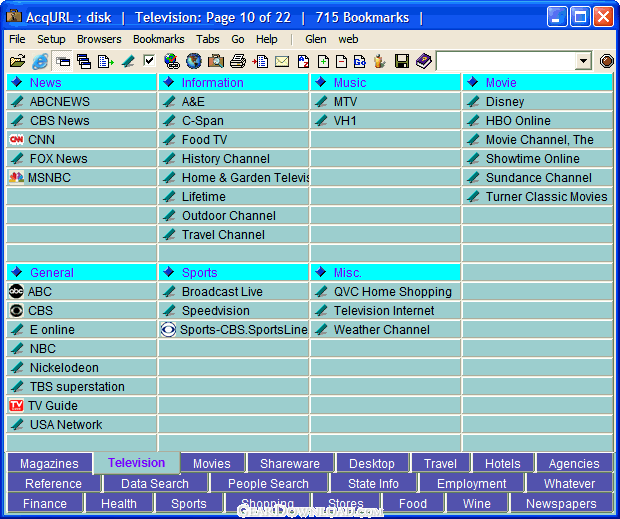Click the purple help book icon
This screenshot has width=620, height=519.
click(x=424, y=61)
